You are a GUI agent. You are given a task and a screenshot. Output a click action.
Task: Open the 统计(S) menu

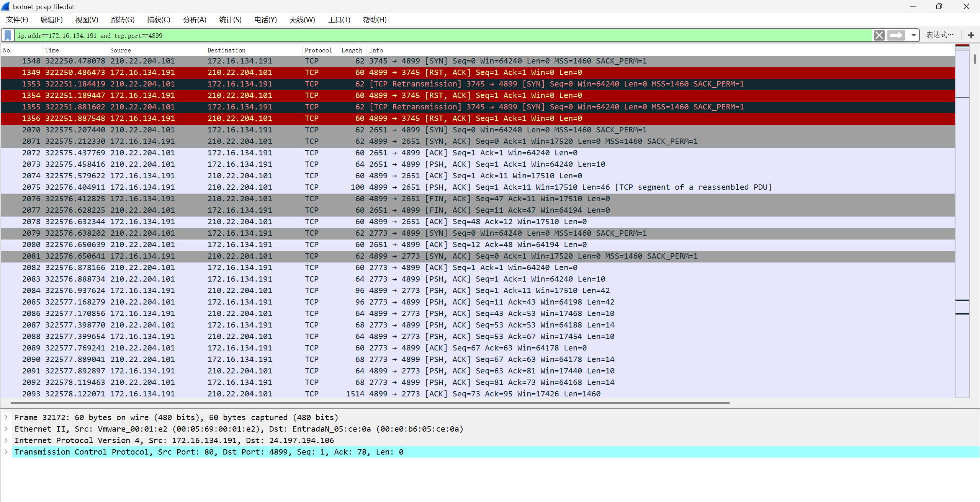tap(230, 20)
